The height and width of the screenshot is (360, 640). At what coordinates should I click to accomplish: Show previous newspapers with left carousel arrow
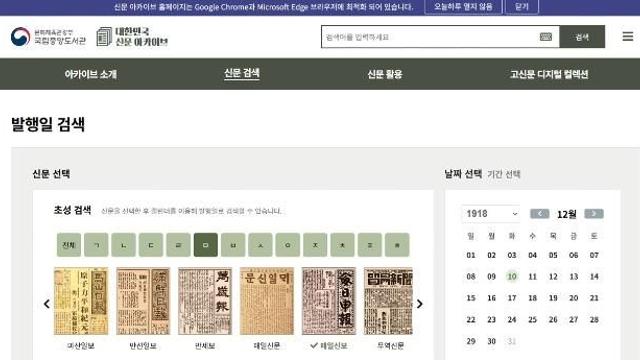click(x=47, y=304)
